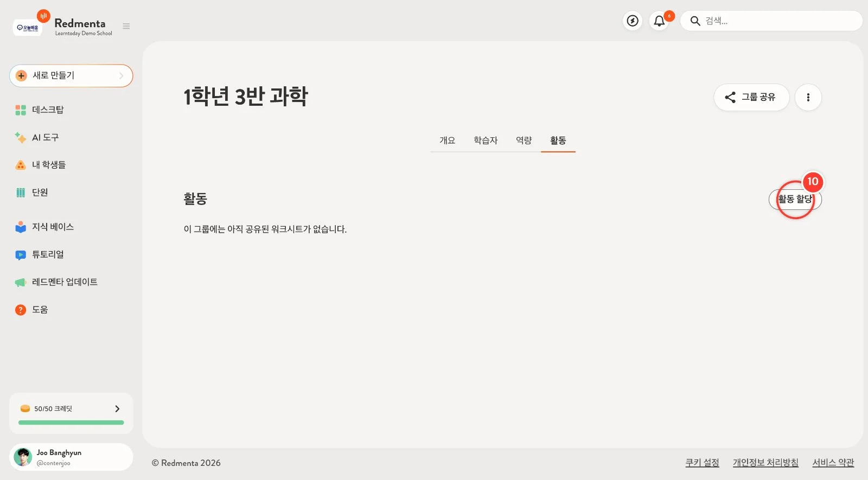This screenshot has height=480, width=868.
Task: Click the Redmenta logo icon
Action: (43, 16)
